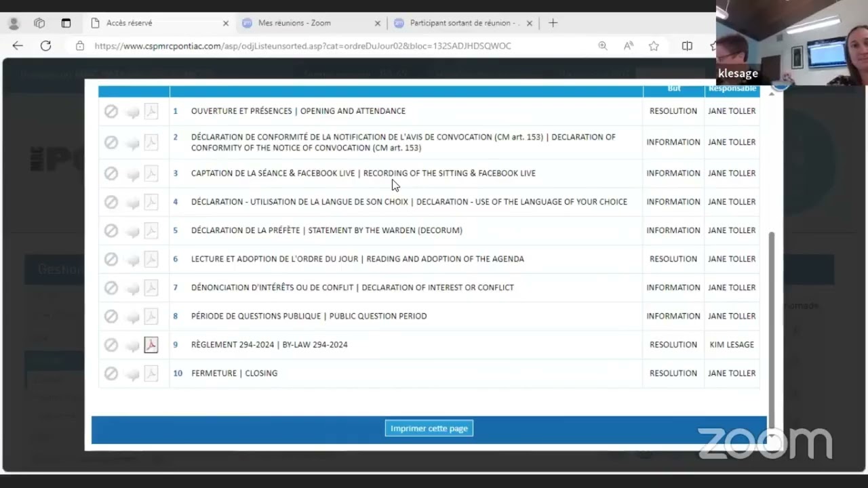Select item Déclaration - Utilisation de la langue de son choix

(x=409, y=202)
